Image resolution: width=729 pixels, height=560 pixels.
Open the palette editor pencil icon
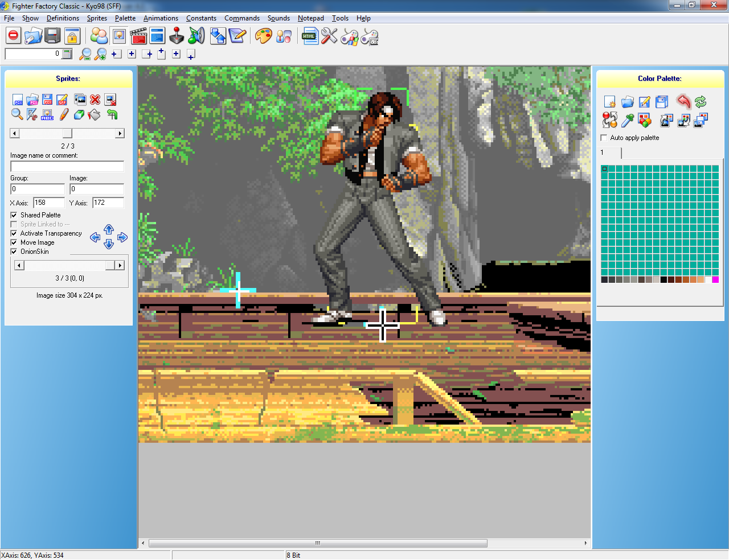[644, 101]
